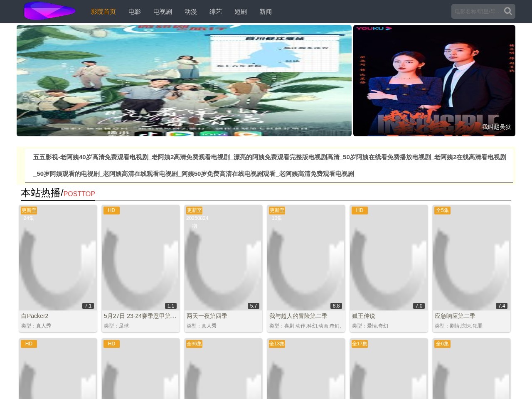The width and height of the screenshot is (532, 399).
Task: Click the site logo in the header
Action: point(50,11)
